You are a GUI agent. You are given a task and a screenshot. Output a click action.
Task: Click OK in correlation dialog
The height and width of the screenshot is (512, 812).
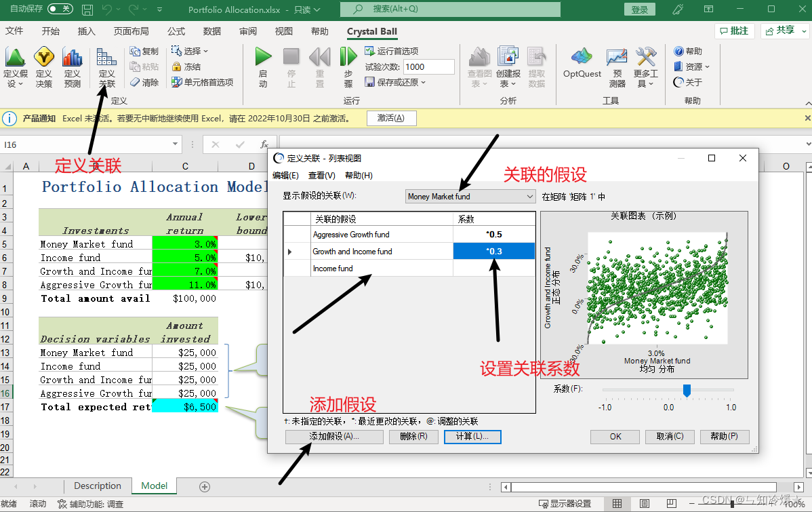coord(615,436)
